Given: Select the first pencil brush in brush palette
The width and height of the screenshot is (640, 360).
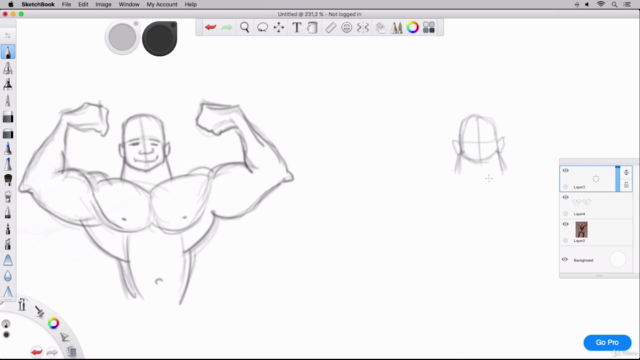Looking at the screenshot, I should click(8, 52).
